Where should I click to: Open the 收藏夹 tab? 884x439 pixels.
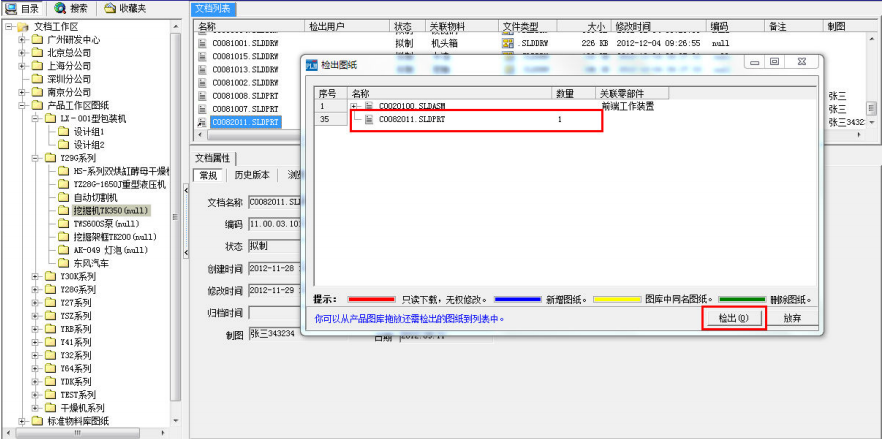(x=126, y=8)
